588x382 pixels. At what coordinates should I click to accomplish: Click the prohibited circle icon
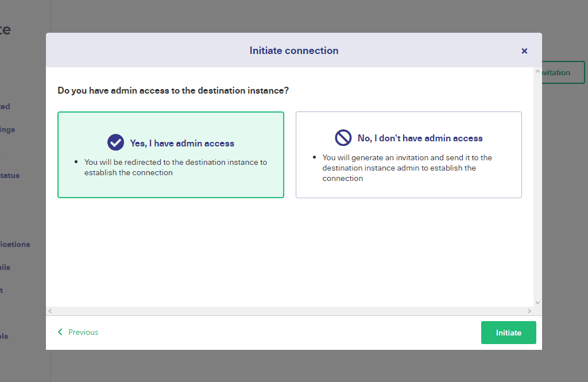coord(343,138)
